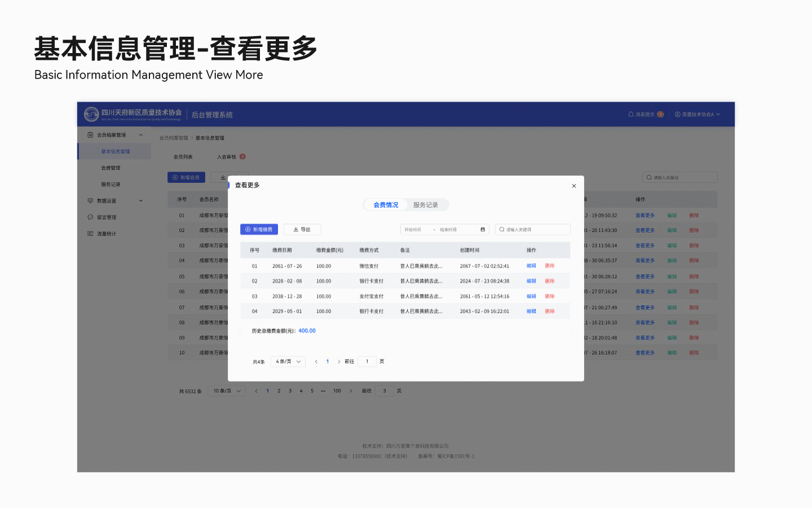Click the red badge beside 消息提示

(660, 114)
